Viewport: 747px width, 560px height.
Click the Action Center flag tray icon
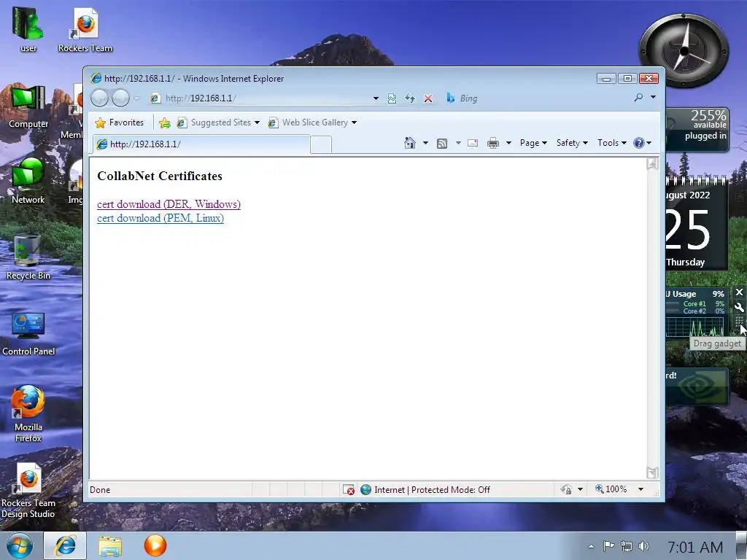608,546
